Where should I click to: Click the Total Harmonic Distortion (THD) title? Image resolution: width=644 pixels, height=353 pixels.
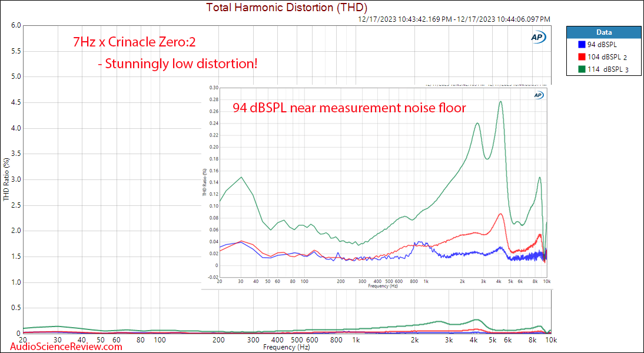[x=286, y=7]
